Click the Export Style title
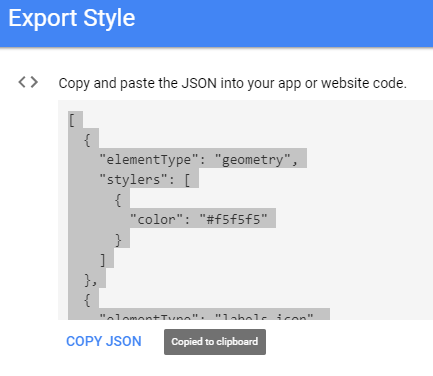 pos(72,18)
